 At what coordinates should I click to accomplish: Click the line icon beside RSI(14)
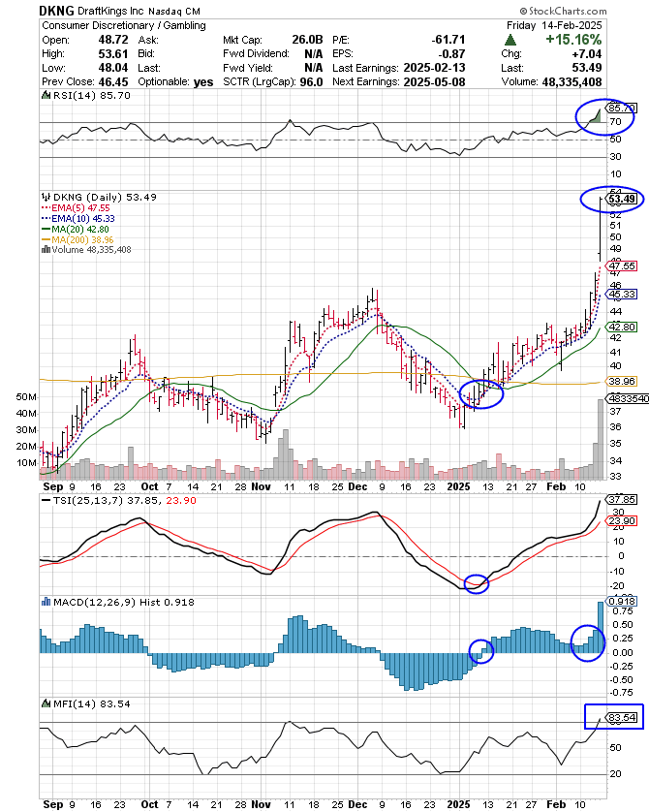tap(46, 95)
